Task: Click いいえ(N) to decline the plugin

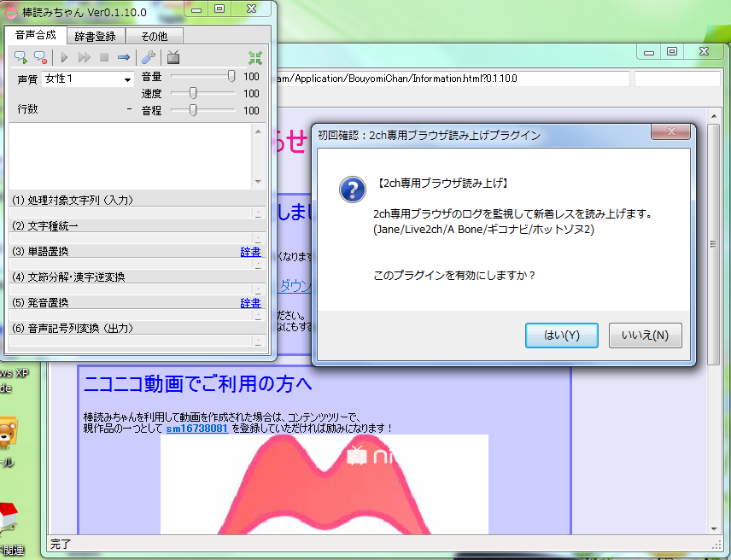Action: point(646,335)
